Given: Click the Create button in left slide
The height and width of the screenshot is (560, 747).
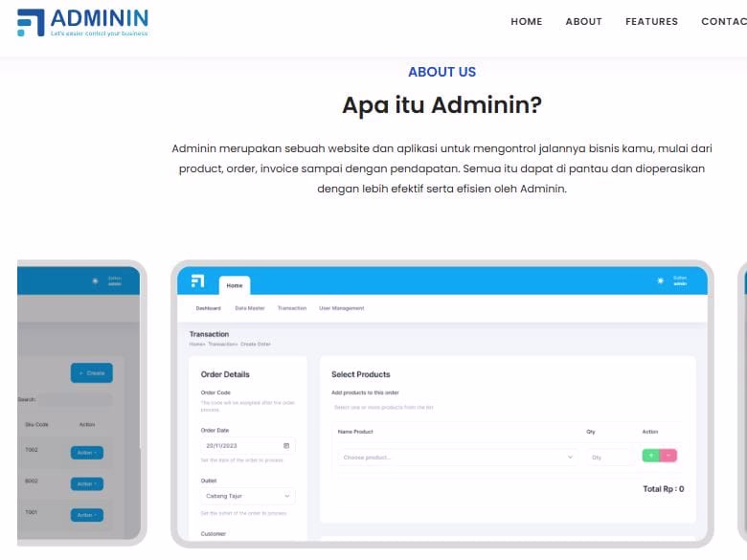Looking at the screenshot, I should [x=92, y=373].
